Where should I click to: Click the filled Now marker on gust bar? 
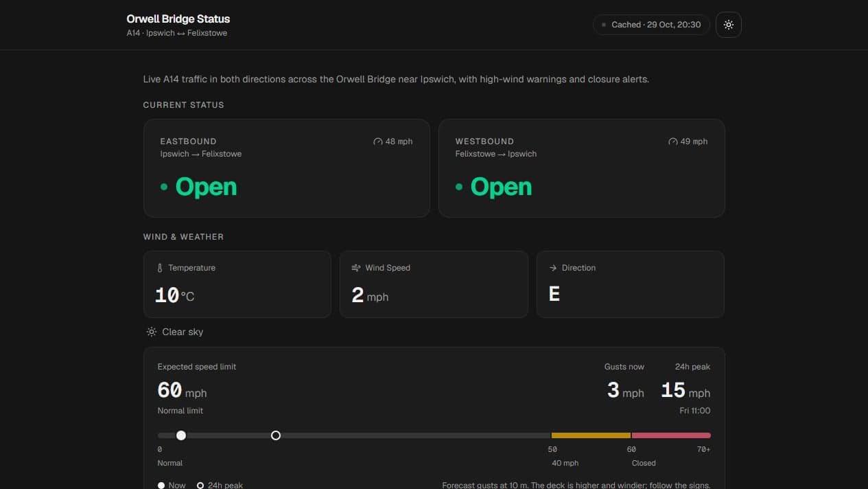click(181, 435)
